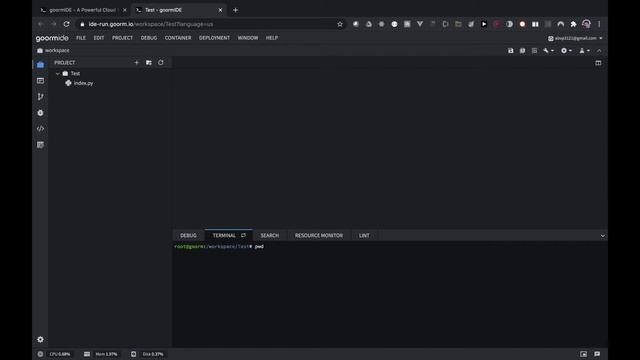Switch to RESOURCE MONITOR tab
This screenshot has width=640, height=360.
(319, 236)
